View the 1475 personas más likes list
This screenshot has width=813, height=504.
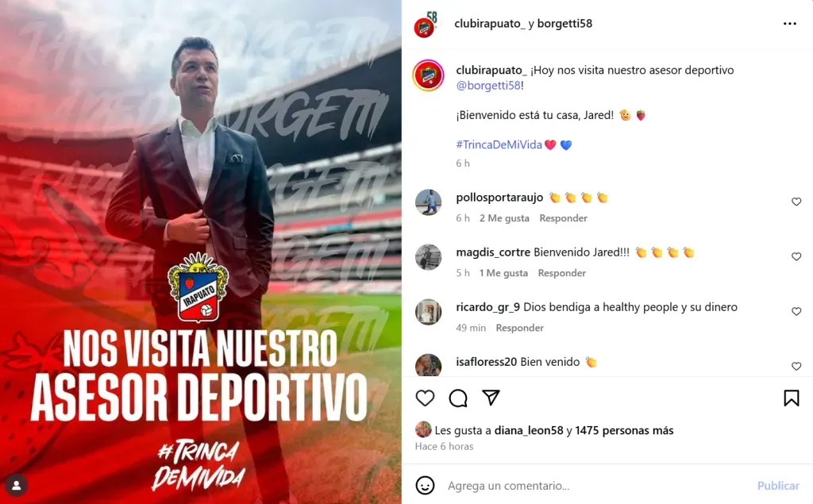tap(624, 430)
